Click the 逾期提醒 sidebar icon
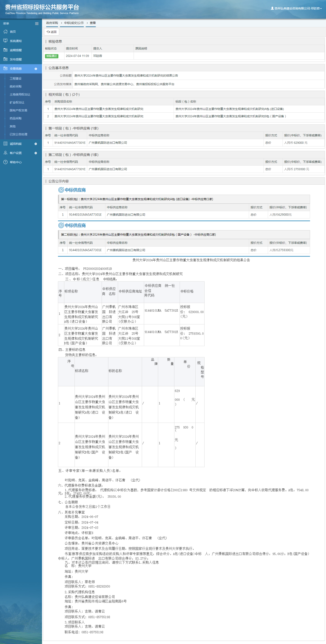326x644 pixels. pos(5,50)
